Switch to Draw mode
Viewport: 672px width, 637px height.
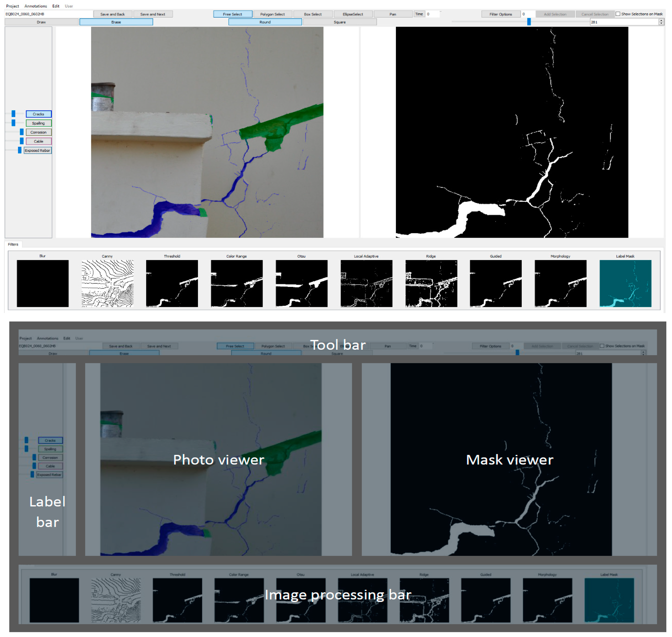click(42, 22)
